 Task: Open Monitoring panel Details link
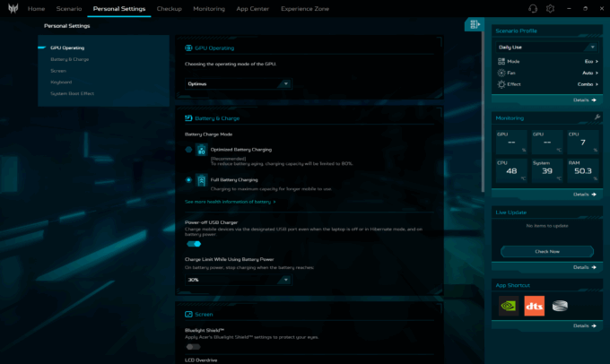[x=584, y=194]
